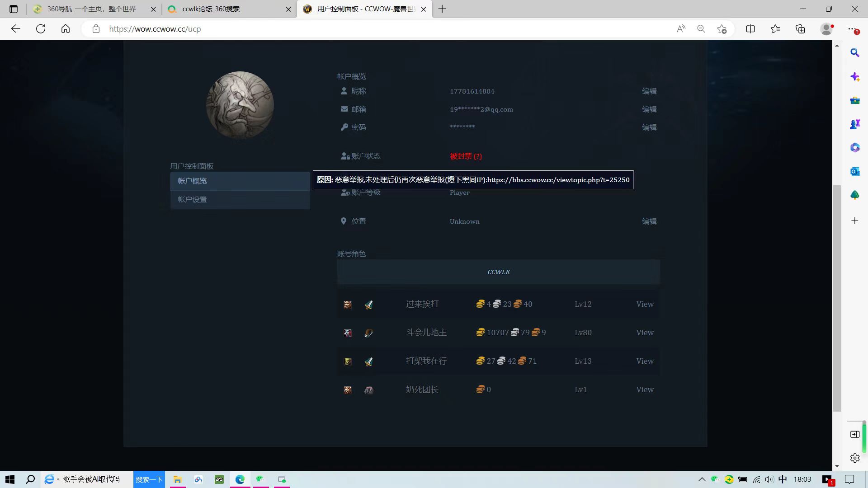Image resolution: width=868 pixels, height=488 pixels.
Task: Select the priest class icon beside 奶死团长
Action: pyautogui.click(x=368, y=390)
